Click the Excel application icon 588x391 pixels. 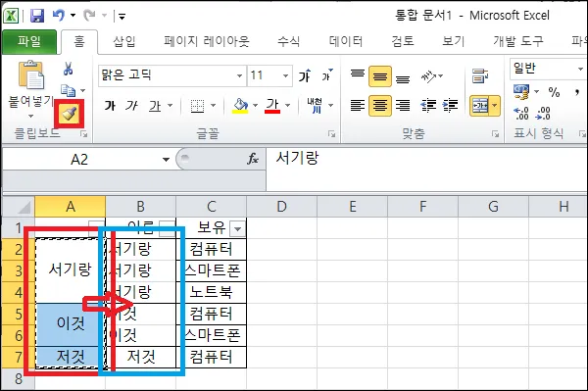[11, 16]
